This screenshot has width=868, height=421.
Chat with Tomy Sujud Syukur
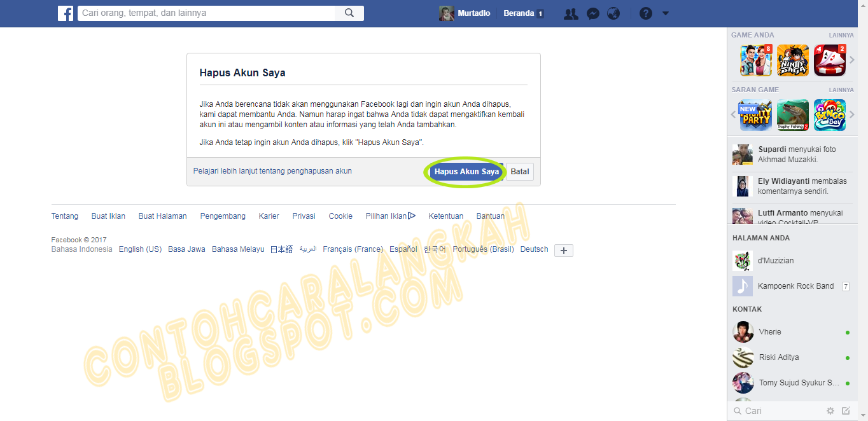click(793, 383)
